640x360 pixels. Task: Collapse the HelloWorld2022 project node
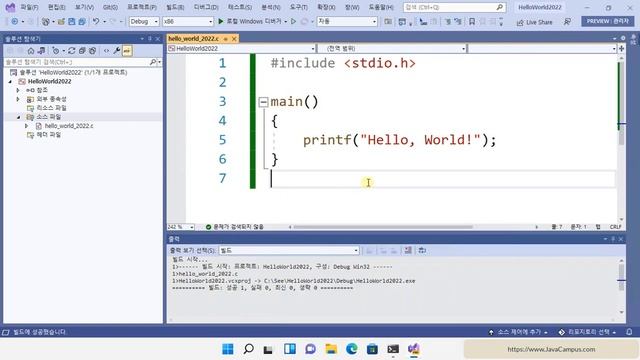[x=11, y=81]
